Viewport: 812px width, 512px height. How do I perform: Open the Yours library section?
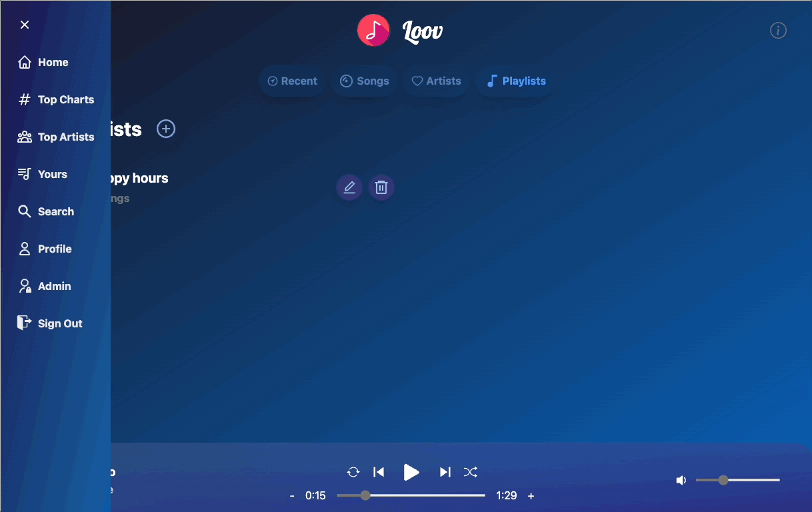click(x=43, y=174)
